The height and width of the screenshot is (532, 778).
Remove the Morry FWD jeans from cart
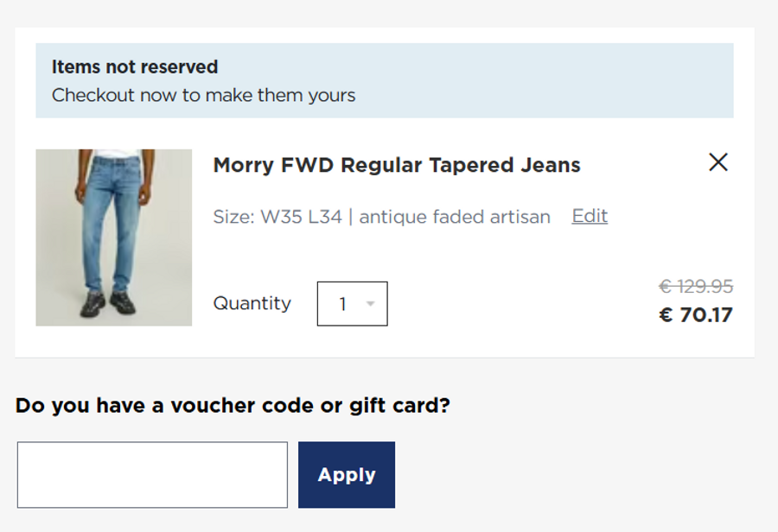tap(717, 162)
